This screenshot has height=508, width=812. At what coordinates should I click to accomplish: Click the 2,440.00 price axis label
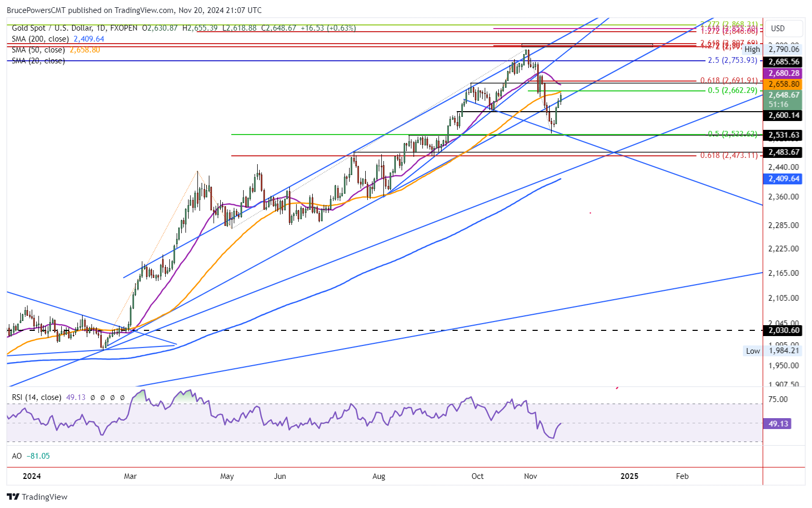coord(783,167)
